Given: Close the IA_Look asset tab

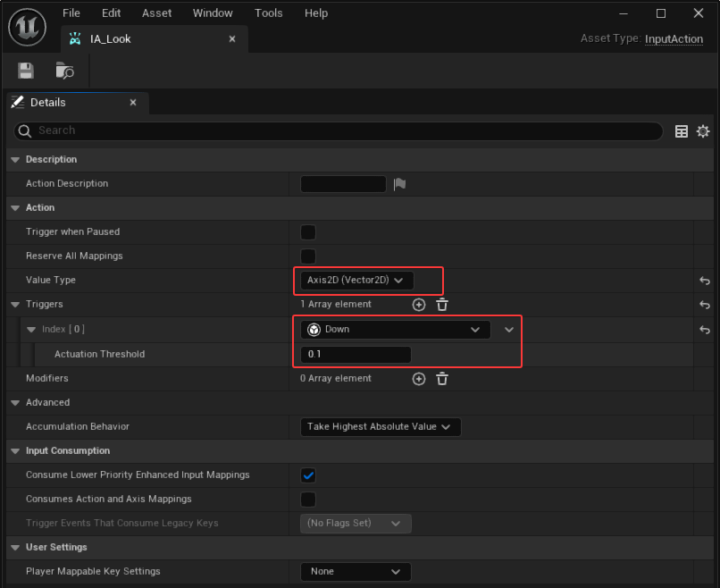Looking at the screenshot, I should click(x=232, y=39).
